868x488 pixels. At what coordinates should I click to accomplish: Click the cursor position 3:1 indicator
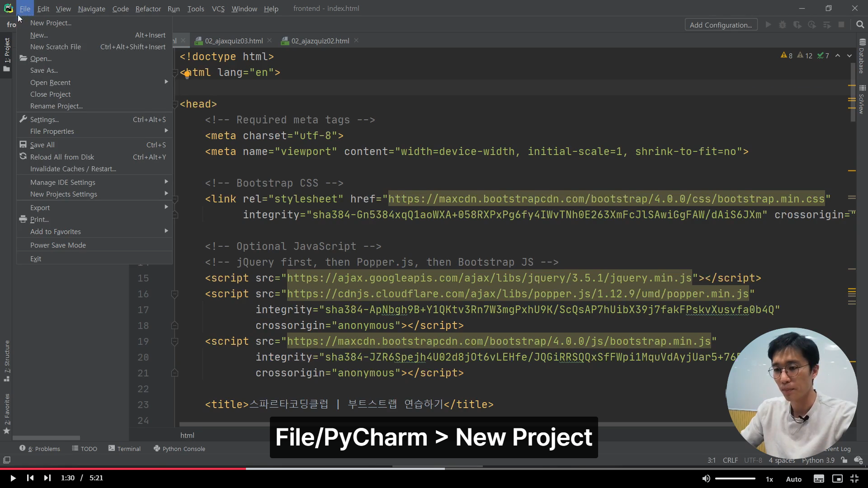point(712,460)
